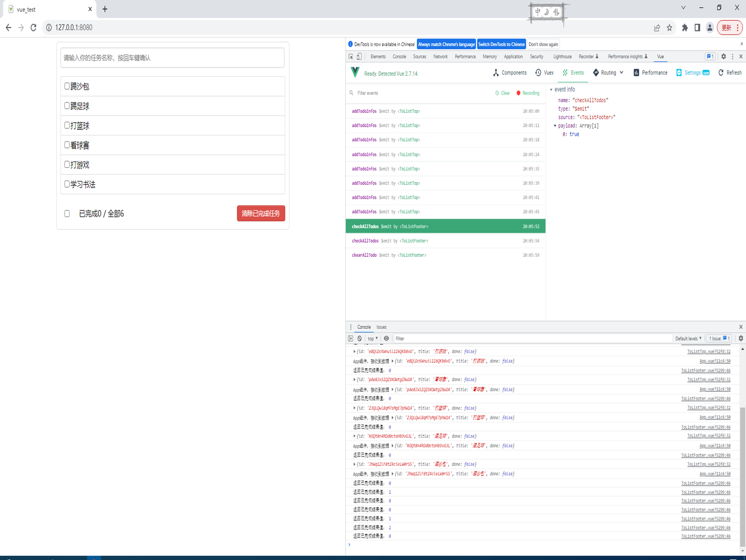The image size is (746, 560).
Task: Click the task name input field
Action: [x=173, y=58]
